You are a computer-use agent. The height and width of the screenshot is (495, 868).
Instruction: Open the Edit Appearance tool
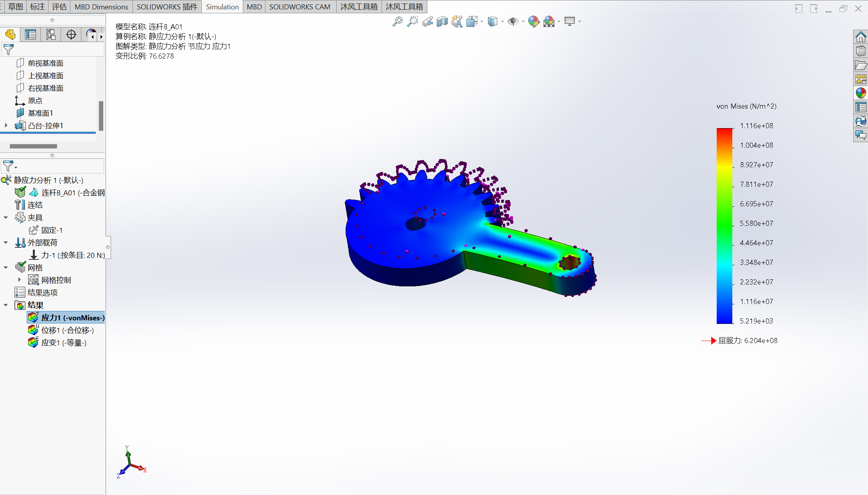(x=533, y=21)
